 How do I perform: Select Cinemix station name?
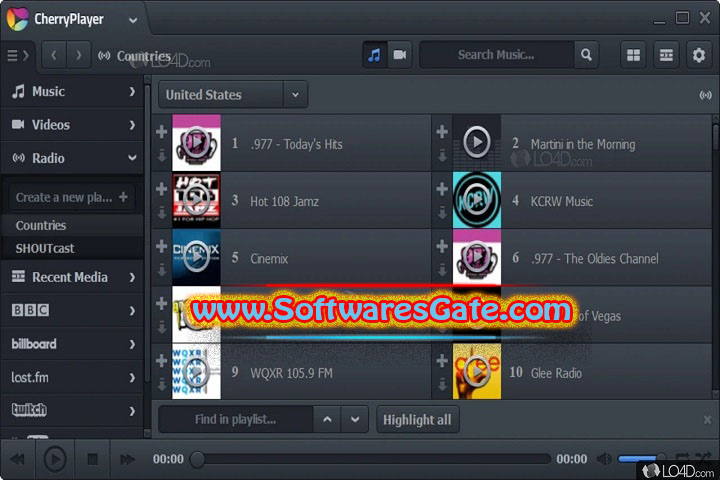pyautogui.click(x=269, y=259)
